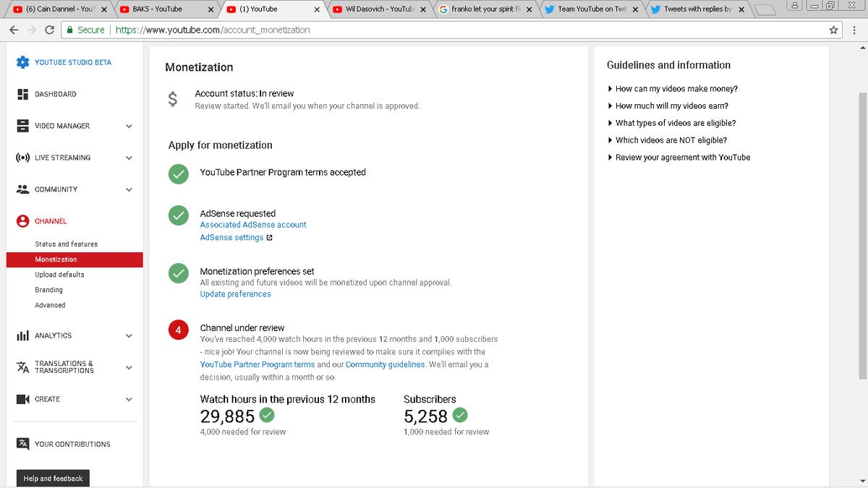Expand the Video Manager section chevron
This screenshot has height=488, width=868.
(129, 126)
